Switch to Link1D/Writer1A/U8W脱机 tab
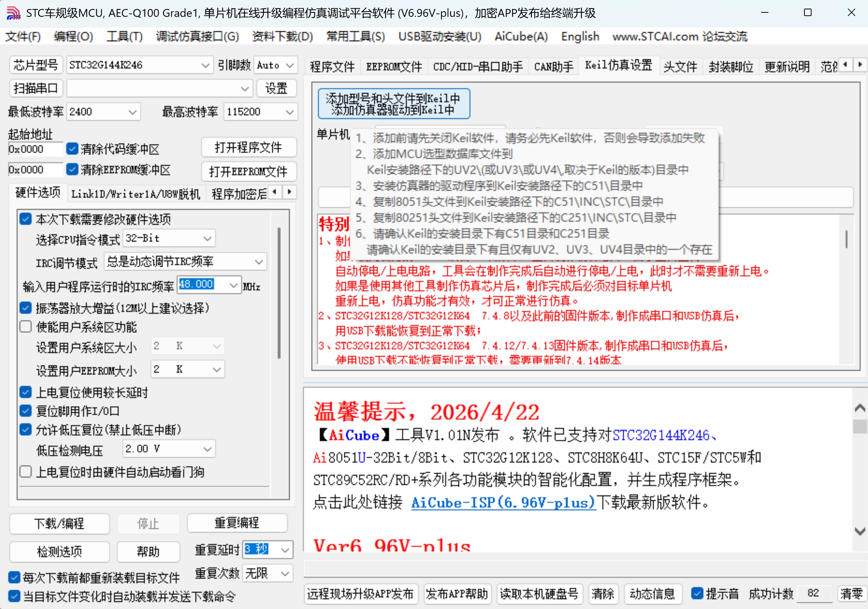This screenshot has height=609, width=868. point(136,194)
